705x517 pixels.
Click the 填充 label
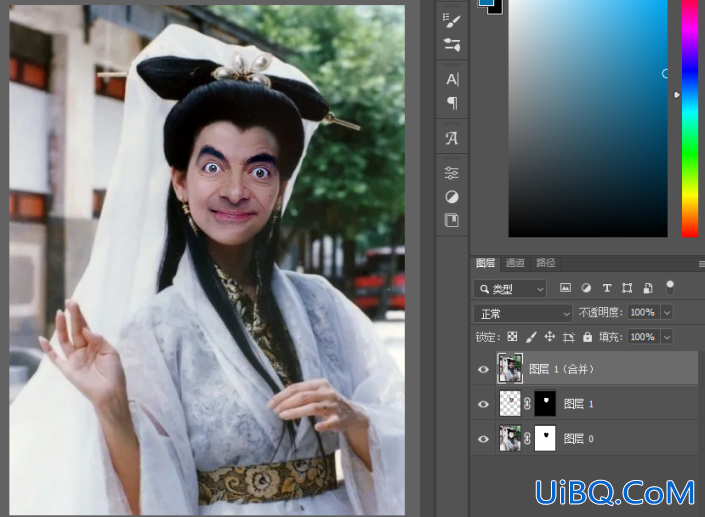click(611, 337)
